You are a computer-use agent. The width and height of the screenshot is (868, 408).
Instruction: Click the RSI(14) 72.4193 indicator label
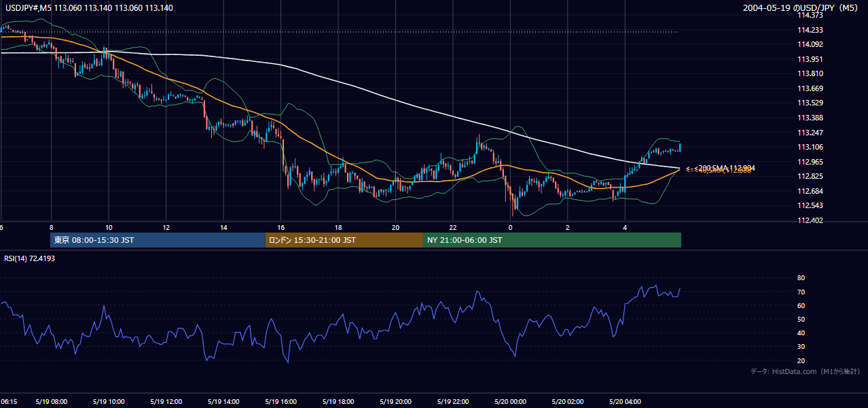[x=30, y=258]
